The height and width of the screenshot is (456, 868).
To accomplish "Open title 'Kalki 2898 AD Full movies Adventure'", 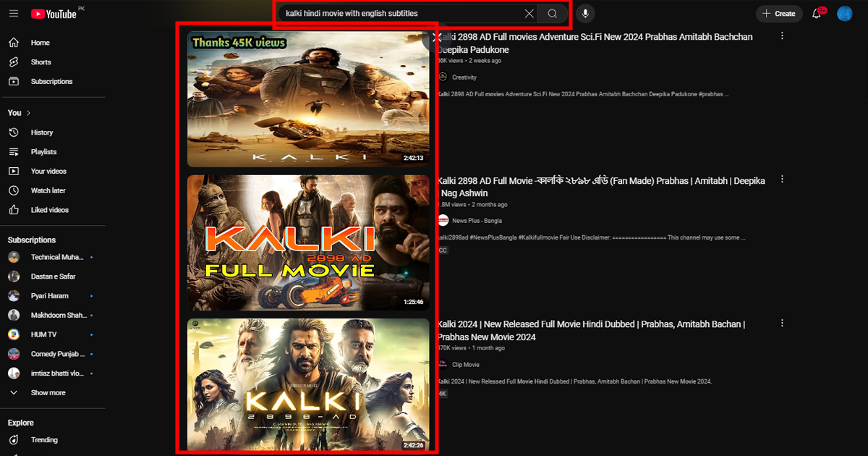I will [x=595, y=43].
